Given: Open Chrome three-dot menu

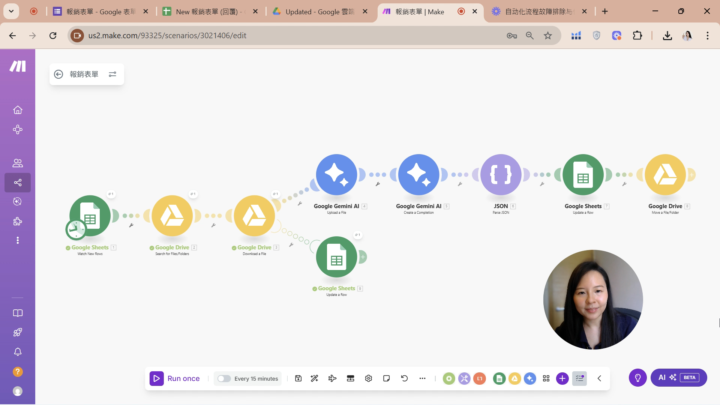Looking at the screenshot, I should (x=707, y=35).
